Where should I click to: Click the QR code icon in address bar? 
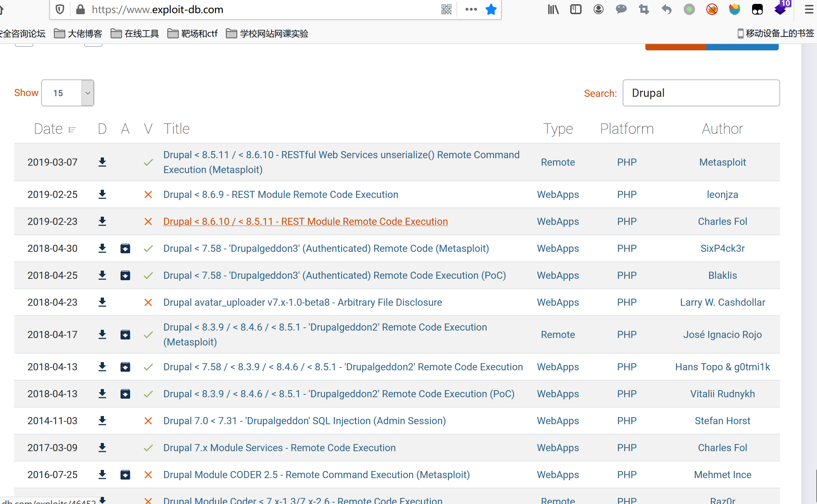point(446,10)
